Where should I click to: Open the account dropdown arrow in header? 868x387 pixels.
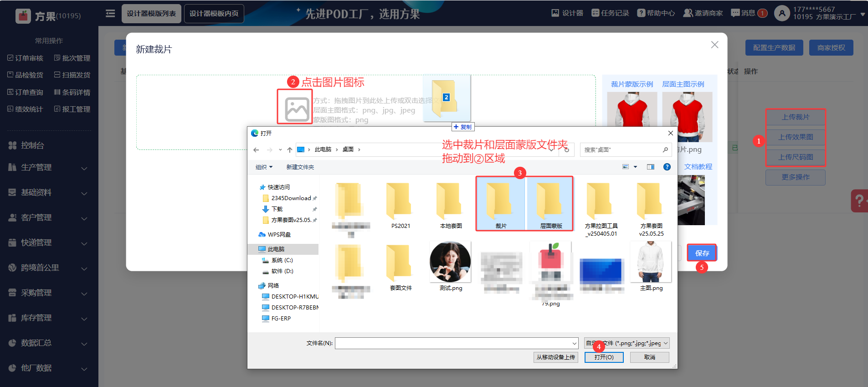coord(863,15)
